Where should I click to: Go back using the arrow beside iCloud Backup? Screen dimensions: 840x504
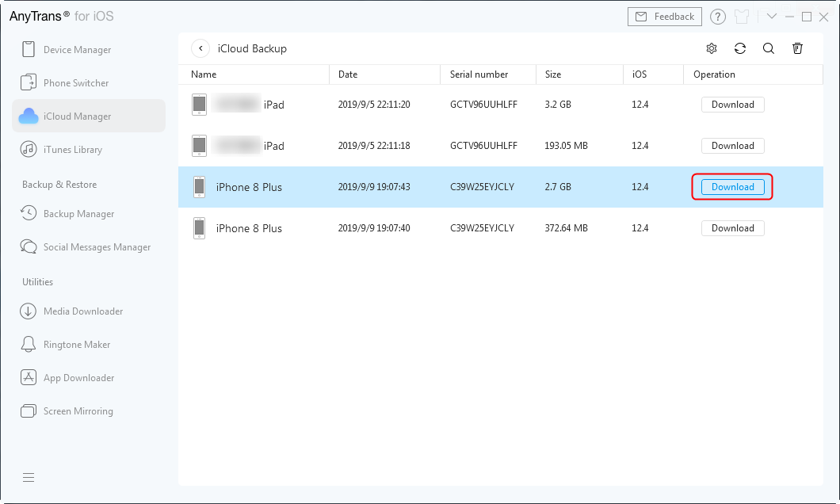200,48
